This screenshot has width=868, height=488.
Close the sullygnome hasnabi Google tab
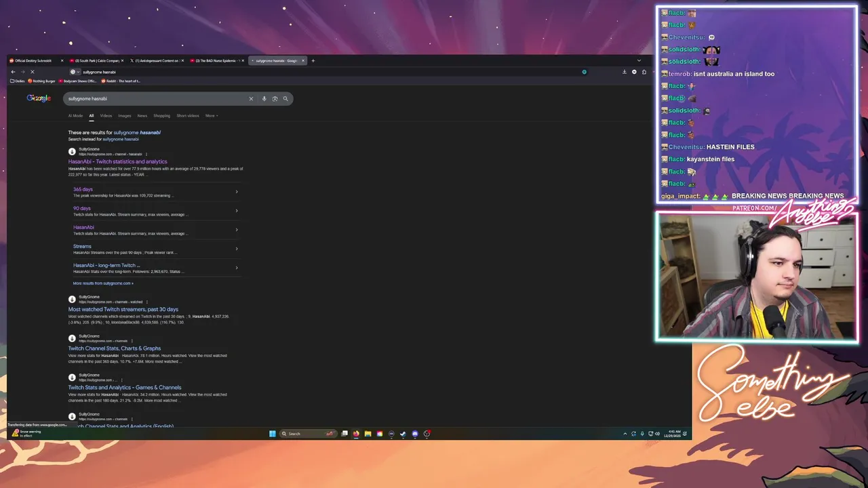click(303, 61)
